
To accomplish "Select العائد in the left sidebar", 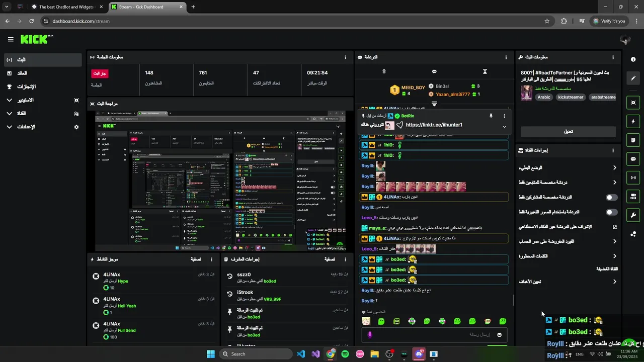I will 42,73.
